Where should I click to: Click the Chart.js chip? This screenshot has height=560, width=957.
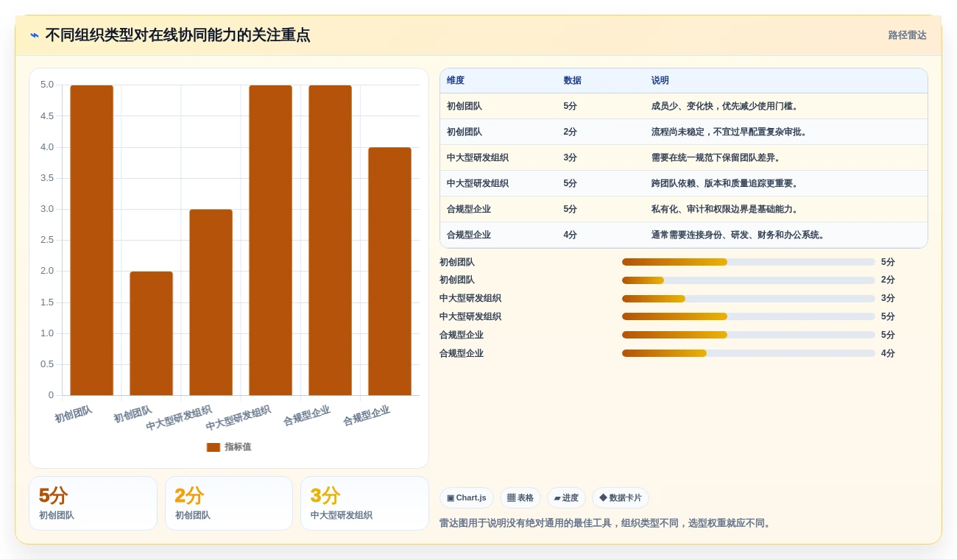point(466,498)
